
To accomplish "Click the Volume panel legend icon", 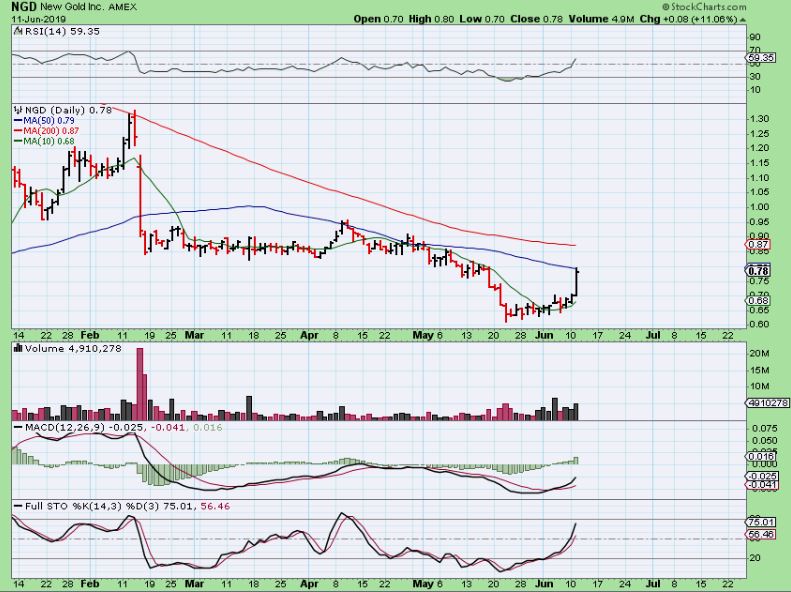I will [15, 349].
